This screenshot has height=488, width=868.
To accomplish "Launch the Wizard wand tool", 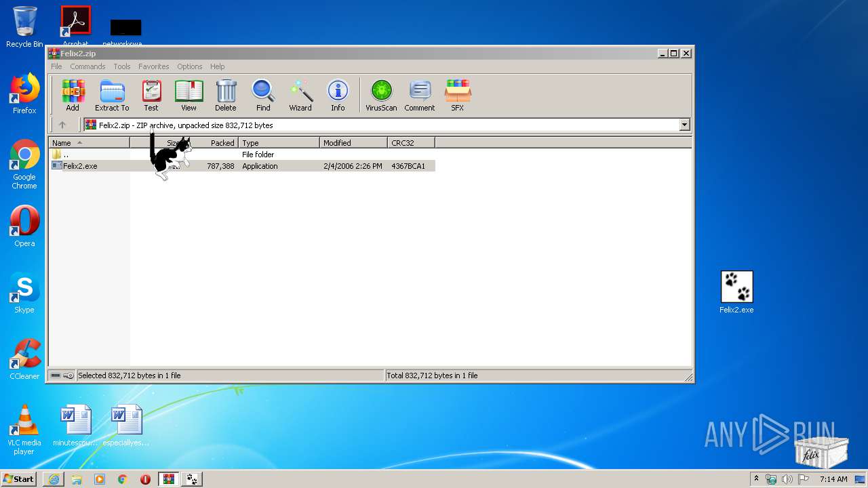I will tap(300, 95).
